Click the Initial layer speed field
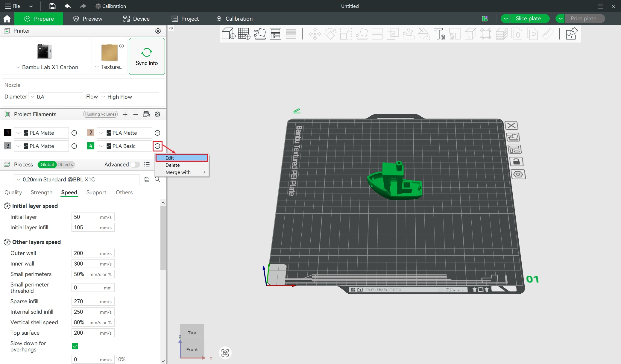The width and height of the screenshot is (621, 364). tap(93, 217)
